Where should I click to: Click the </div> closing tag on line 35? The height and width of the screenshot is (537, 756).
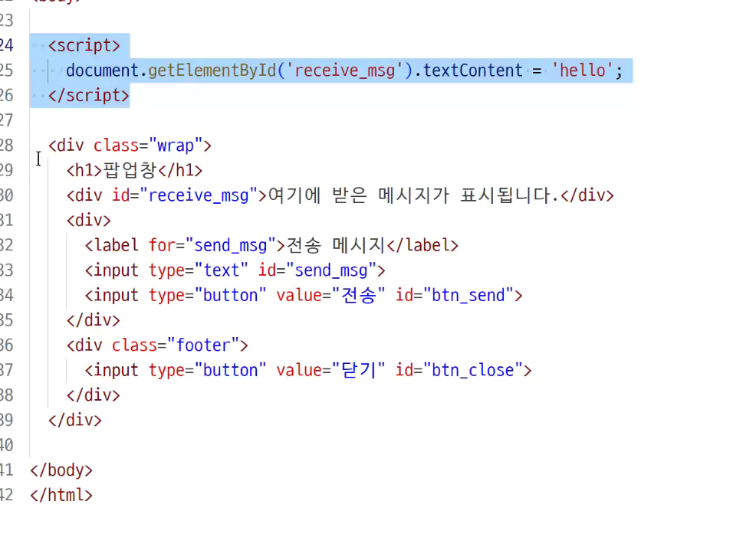[93, 321]
